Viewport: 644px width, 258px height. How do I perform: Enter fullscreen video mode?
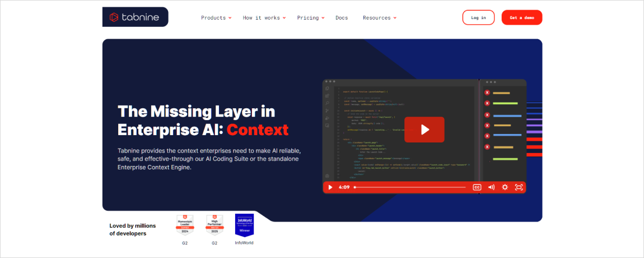(519, 187)
